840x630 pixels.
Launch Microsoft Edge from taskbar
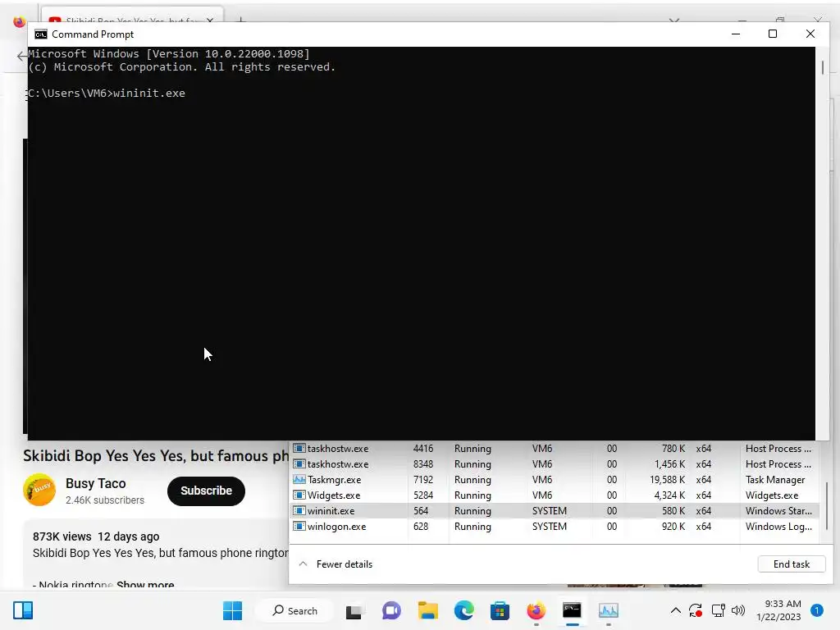click(464, 610)
